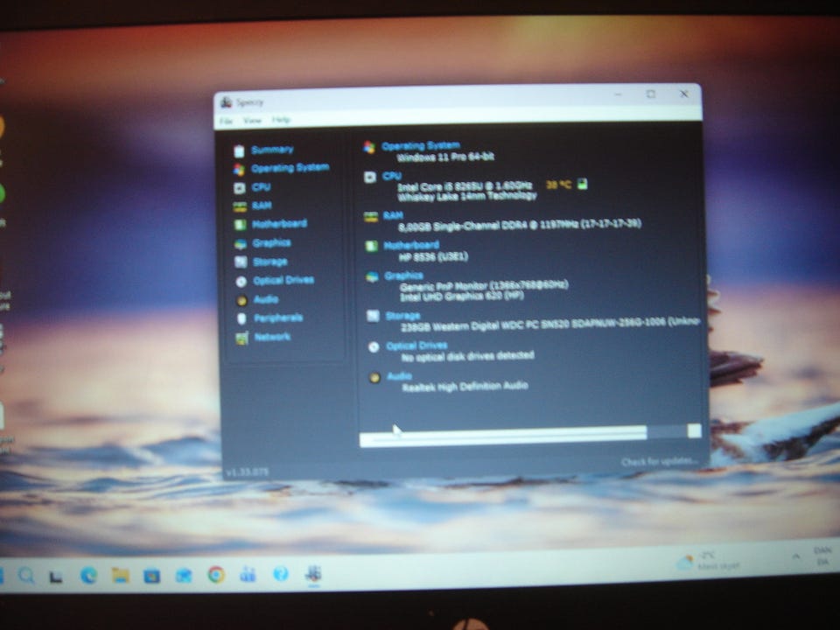The image size is (840, 630).
Task: Open Task View from the taskbar
Action: pyautogui.click(x=56, y=577)
